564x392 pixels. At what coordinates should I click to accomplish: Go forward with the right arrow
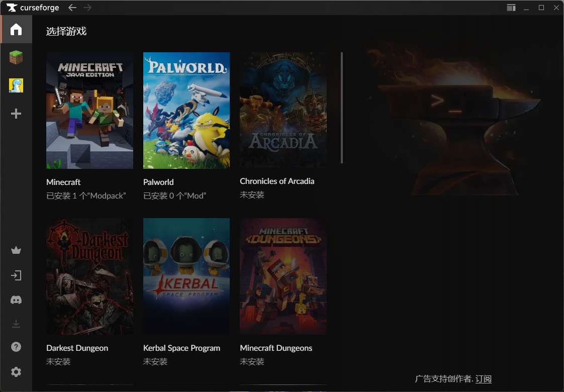(x=87, y=8)
